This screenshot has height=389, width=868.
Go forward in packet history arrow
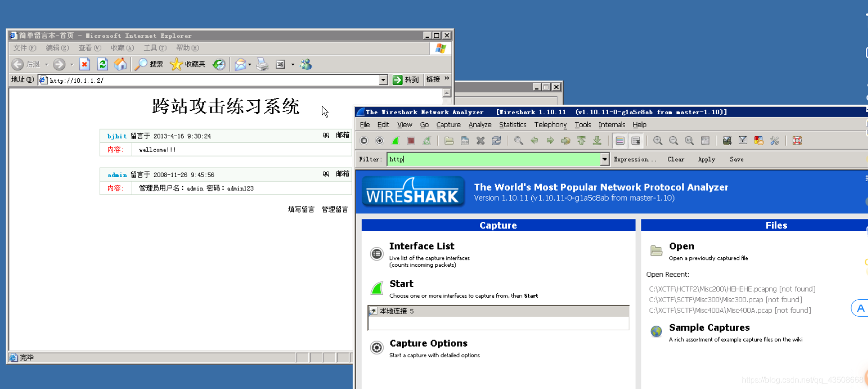550,141
